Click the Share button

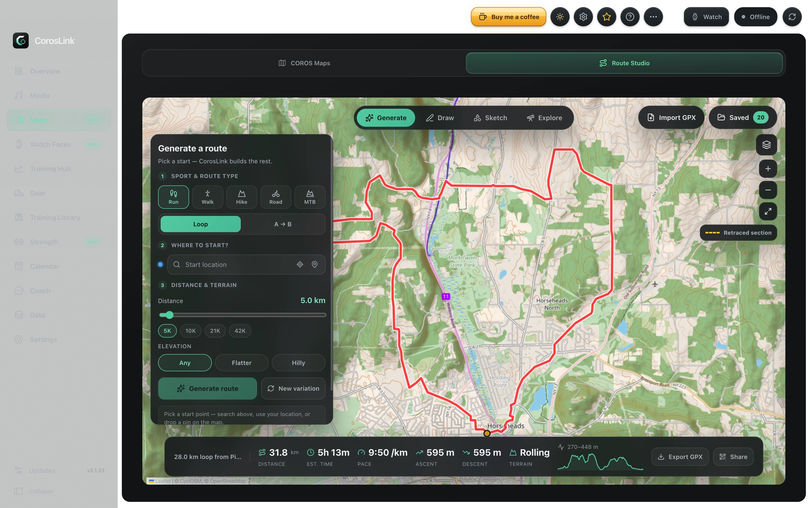pos(733,457)
